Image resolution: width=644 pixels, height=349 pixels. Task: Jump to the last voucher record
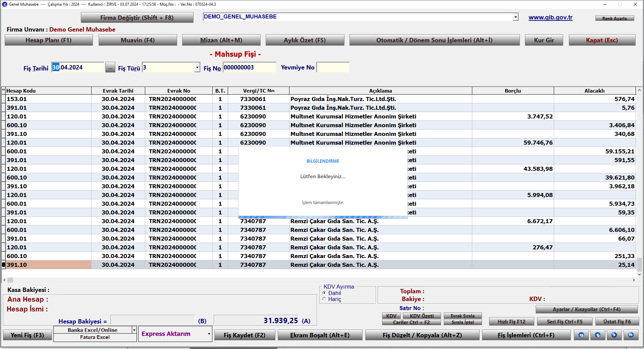coord(631,335)
